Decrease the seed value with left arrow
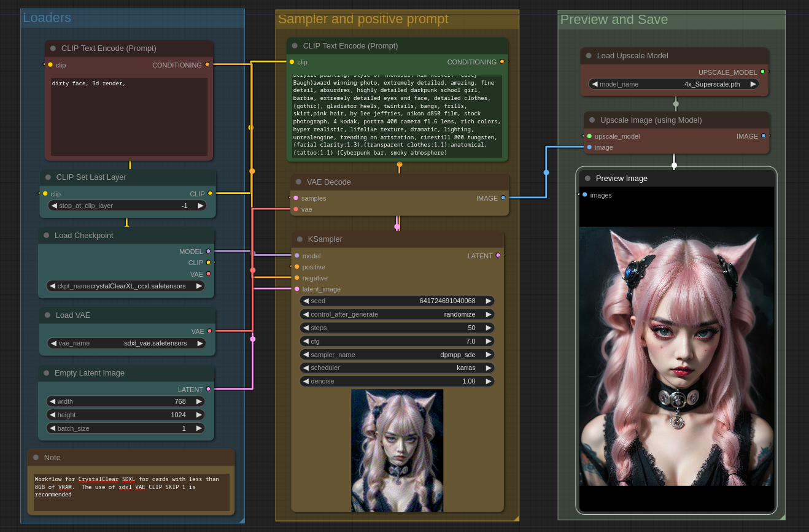This screenshot has height=532, width=809. click(305, 301)
